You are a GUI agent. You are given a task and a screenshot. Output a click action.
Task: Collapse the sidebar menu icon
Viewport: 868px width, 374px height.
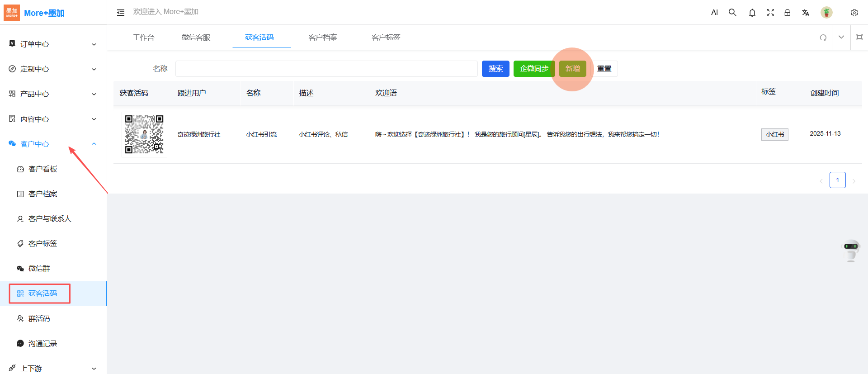coord(121,13)
